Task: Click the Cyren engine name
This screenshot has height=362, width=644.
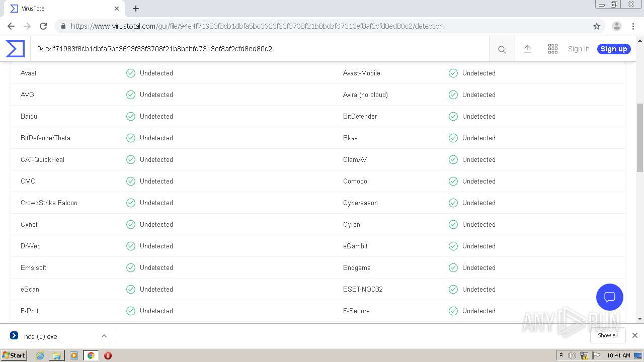Action: click(x=352, y=224)
